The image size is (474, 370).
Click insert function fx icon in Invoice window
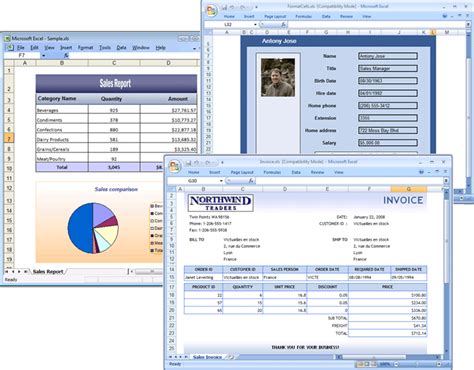click(251, 180)
